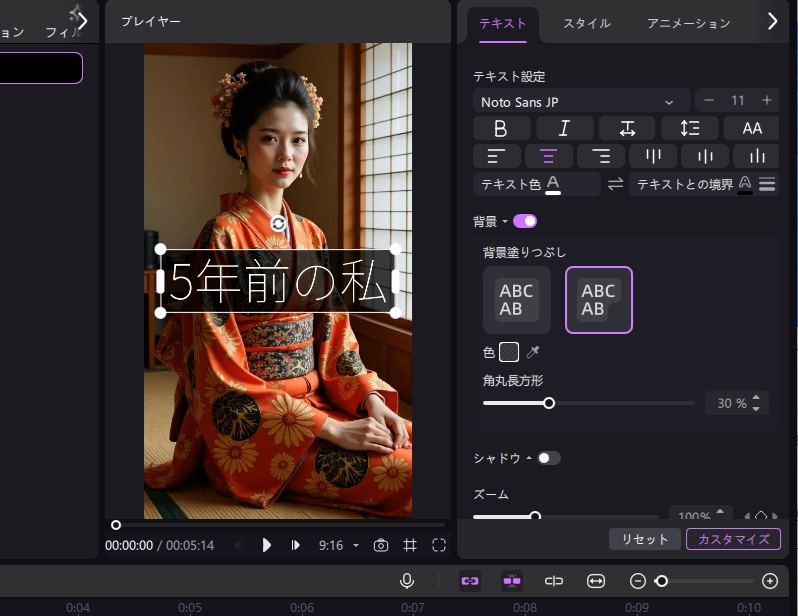Toggle AA uppercase text option
The height and width of the screenshot is (616, 798).
point(752,128)
